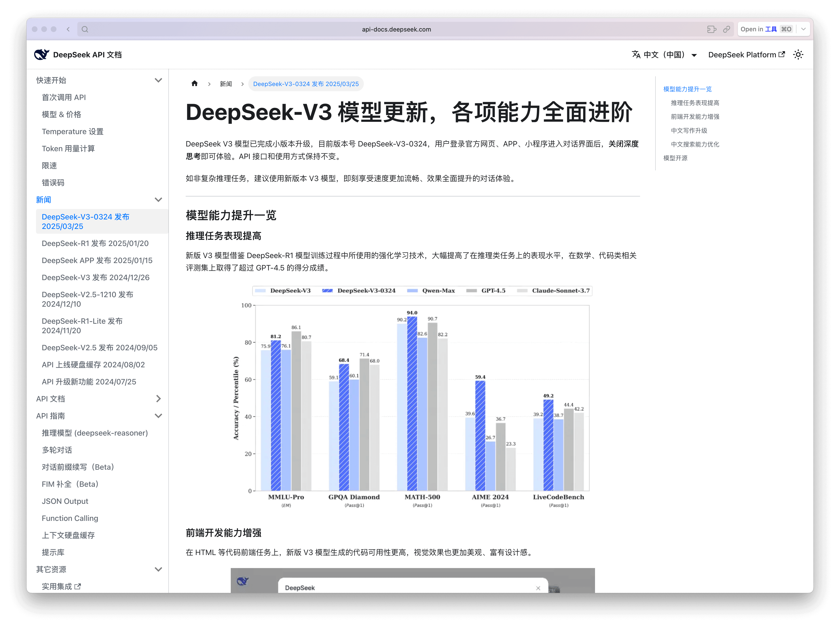Open 上下文硬盘缓存 guide
This screenshot has width=840, height=628.
tap(68, 535)
